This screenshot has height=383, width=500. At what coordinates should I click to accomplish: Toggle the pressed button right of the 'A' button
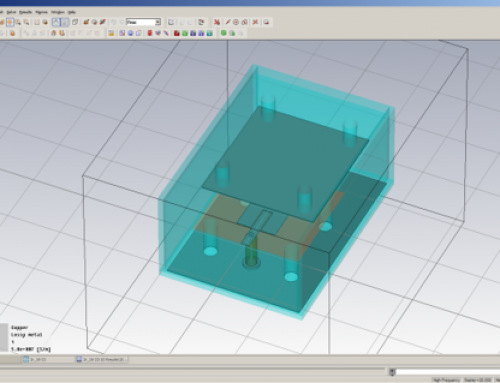65,22
